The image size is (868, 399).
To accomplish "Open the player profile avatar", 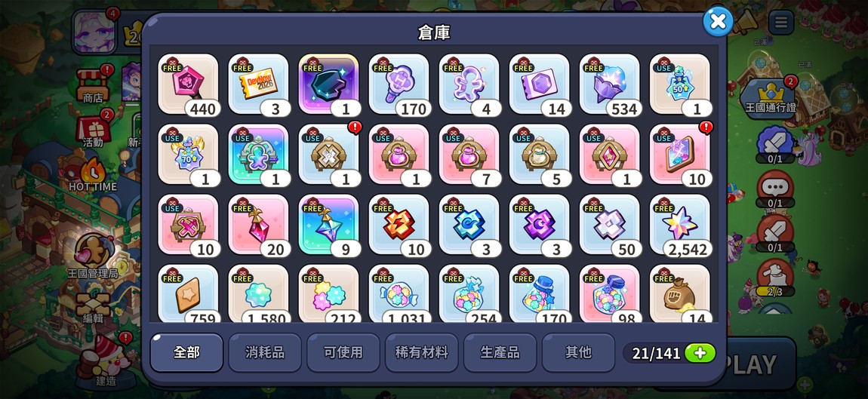I will [94, 33].
